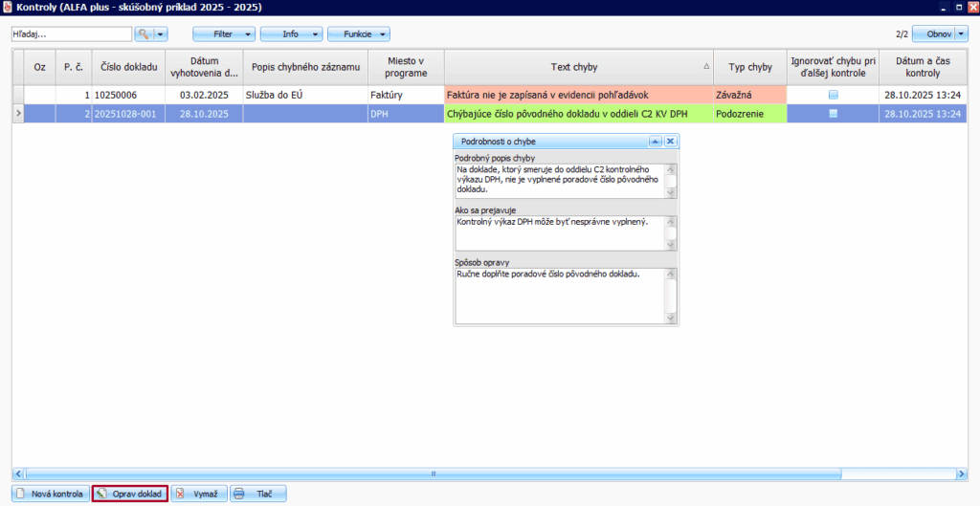Open the search options dropdown arrow
Viewport: 980px width, 506px height.
160,33
